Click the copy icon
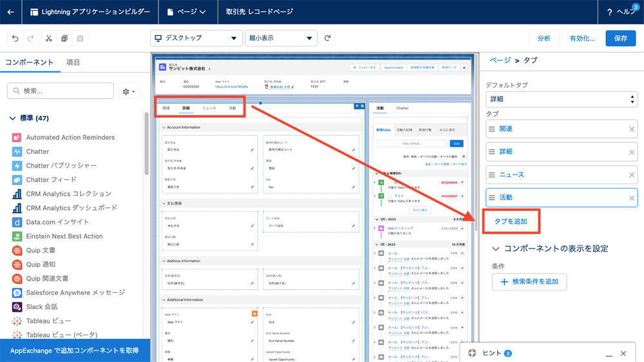Screen dimensions: 644x362 click(x=64, y=38)
